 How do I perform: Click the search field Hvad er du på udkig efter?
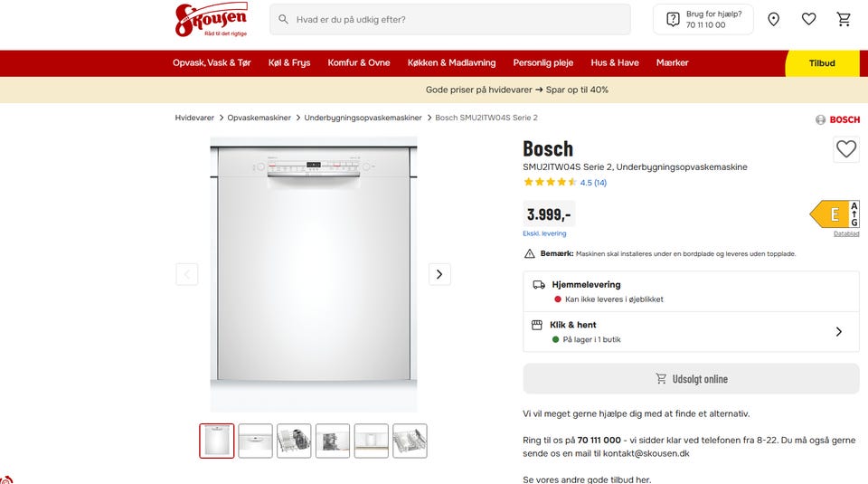click(450, 19)
